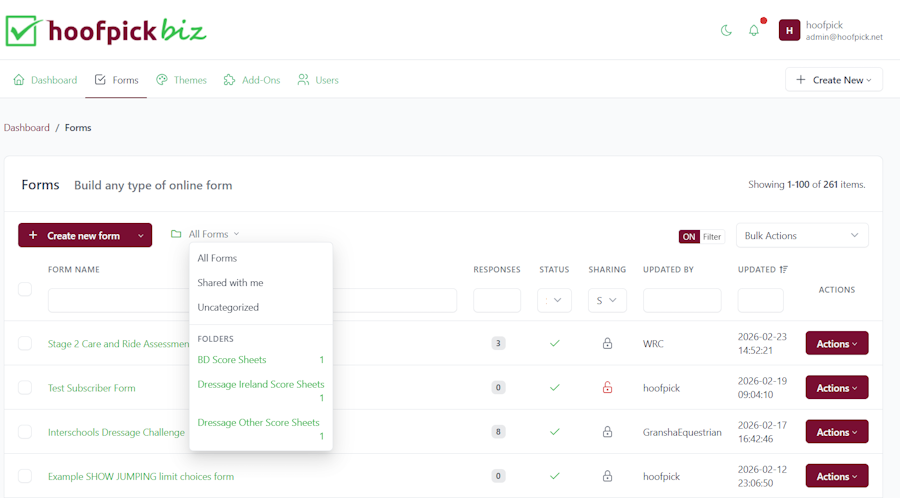Switch the ON Filter toggle off
This screenshot has width=900, height=498.
click(701, 236)
